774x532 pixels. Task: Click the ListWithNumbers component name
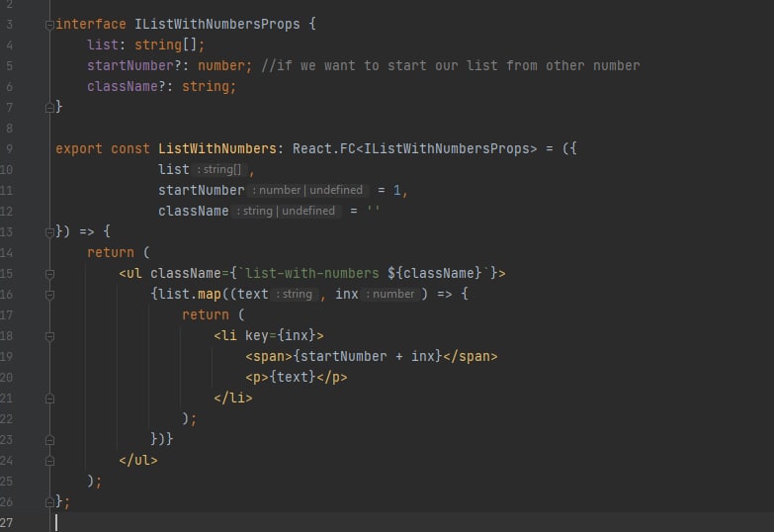pos(217,148)
